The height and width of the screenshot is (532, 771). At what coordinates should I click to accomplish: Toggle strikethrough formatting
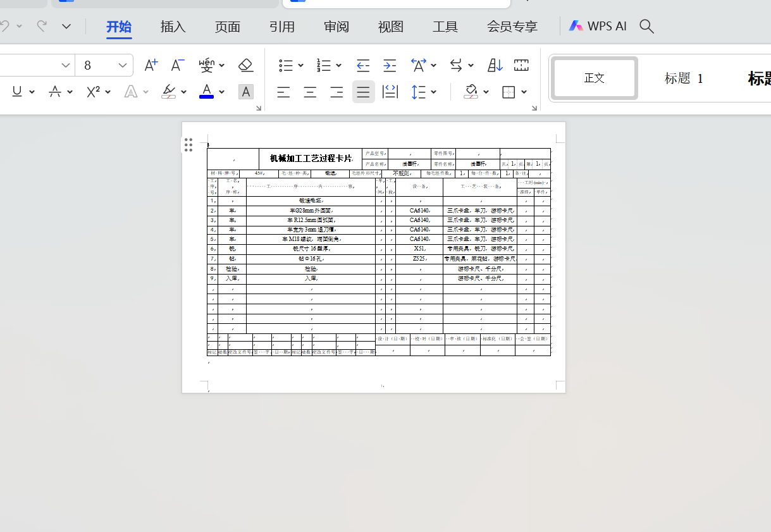56,92
